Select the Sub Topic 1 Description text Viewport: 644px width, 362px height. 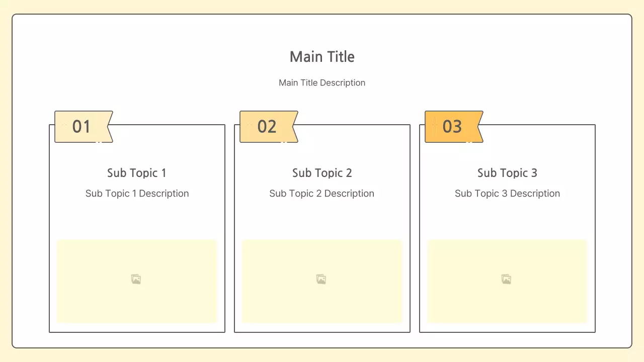pyautogui.click(x=137, y=194)
